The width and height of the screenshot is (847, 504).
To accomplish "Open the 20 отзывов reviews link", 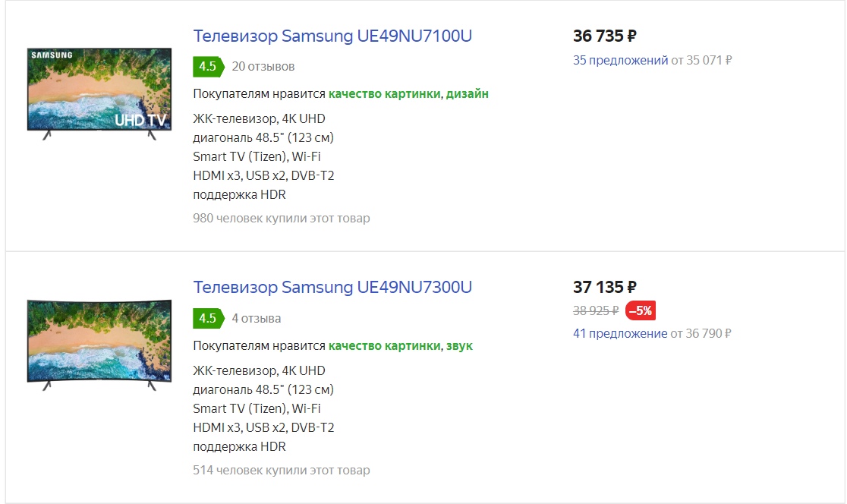I will coord(263,67).
